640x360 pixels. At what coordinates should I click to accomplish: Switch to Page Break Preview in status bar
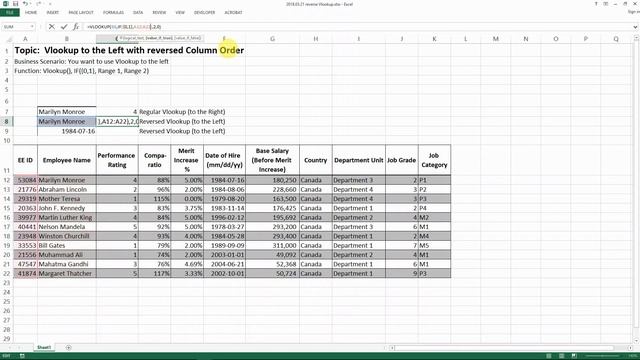click(574, 356)
